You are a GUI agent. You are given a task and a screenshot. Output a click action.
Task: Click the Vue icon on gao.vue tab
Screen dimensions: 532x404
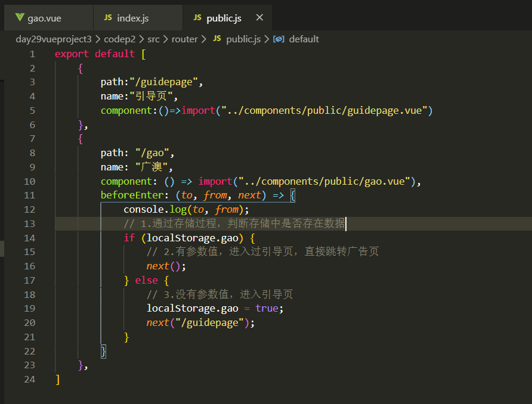pyautogui.click(x=20, y=17)
